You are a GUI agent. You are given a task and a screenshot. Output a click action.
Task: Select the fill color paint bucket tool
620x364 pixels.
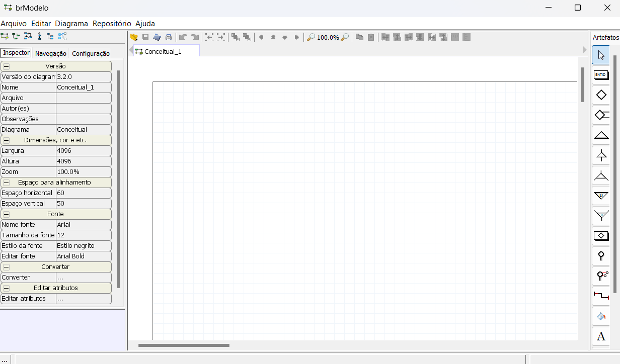click(601, 316)
